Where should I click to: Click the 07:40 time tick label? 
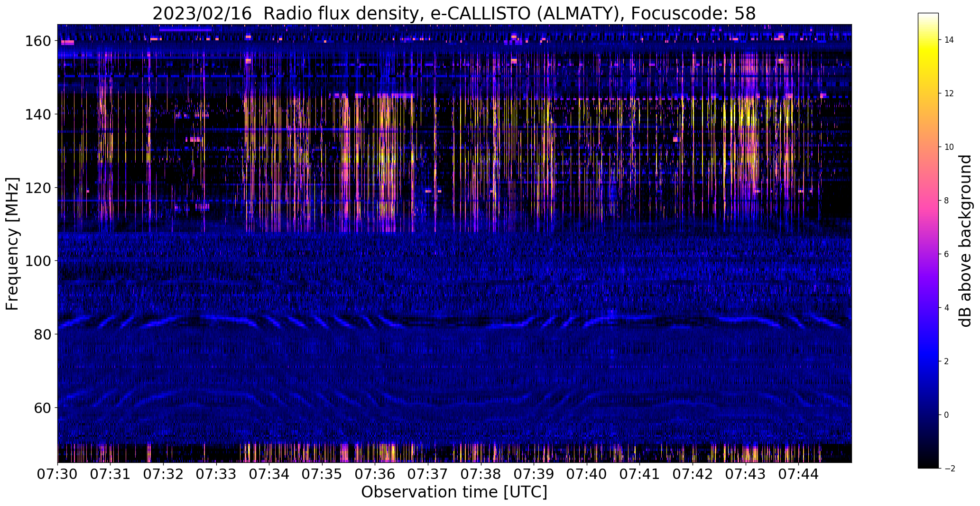click(x=587, y=474)
